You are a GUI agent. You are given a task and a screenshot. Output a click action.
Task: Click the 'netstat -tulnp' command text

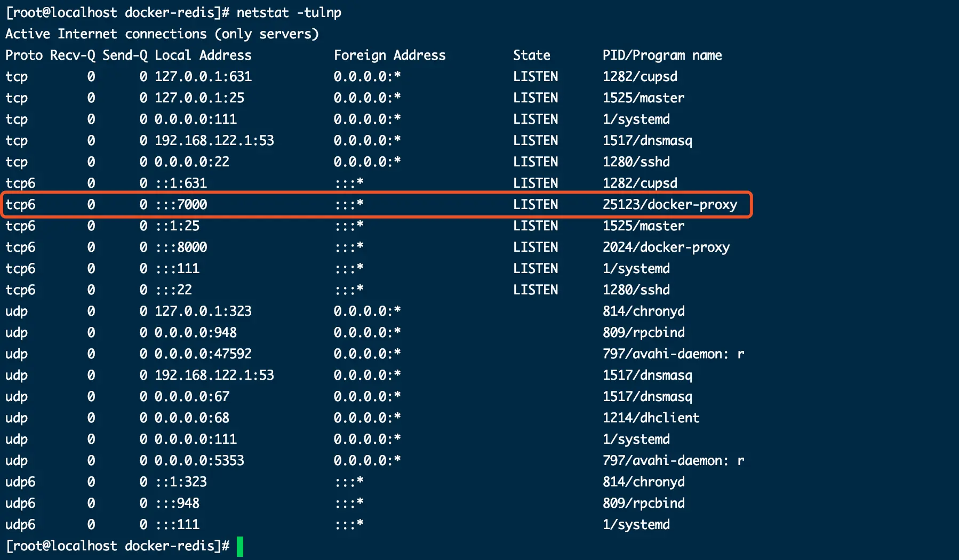(x=289, y=13)
